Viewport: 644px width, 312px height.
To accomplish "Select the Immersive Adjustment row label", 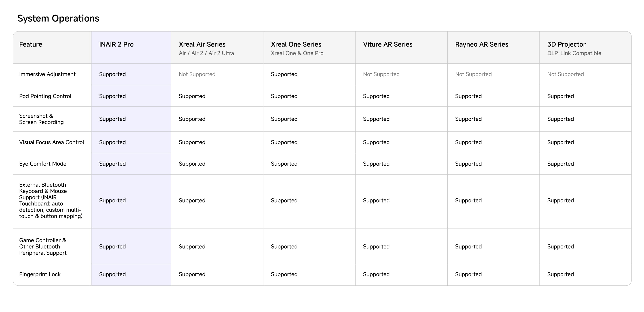I will click(47, 74).
